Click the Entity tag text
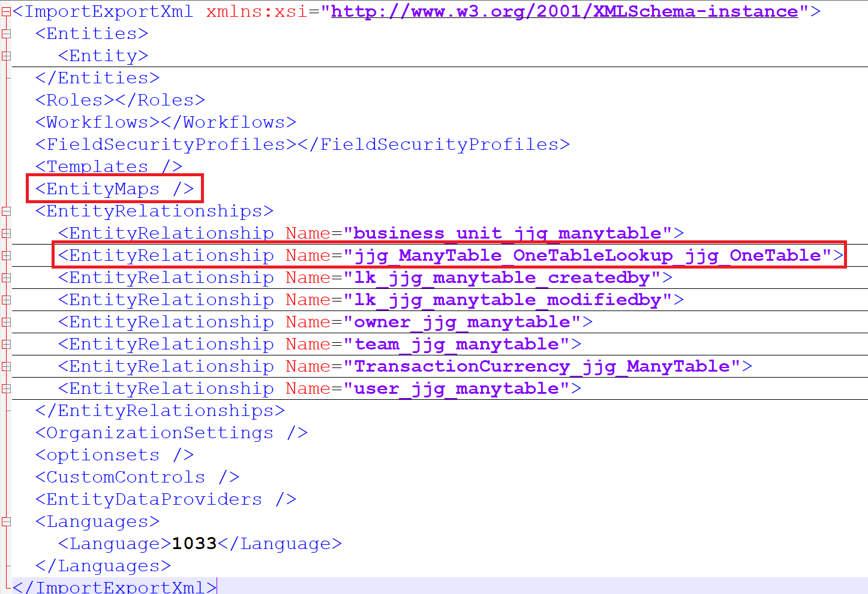 [103, 56]
